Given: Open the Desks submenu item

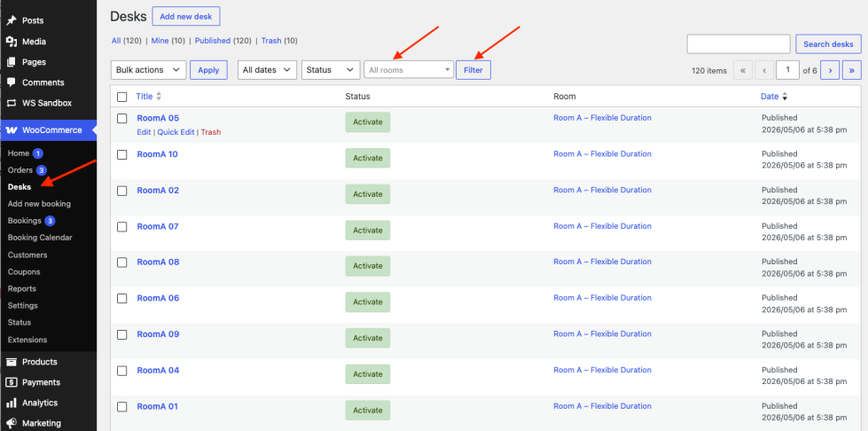Looking at the screenshot, I should [x=20, y=187].
